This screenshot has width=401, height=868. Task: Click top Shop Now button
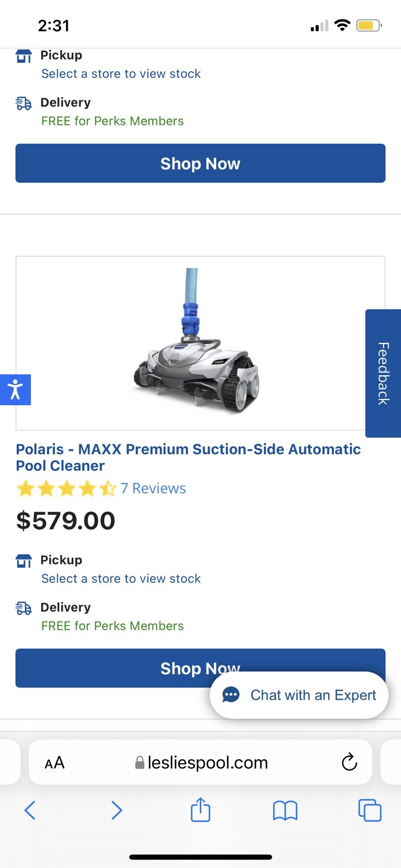point(200,164)
